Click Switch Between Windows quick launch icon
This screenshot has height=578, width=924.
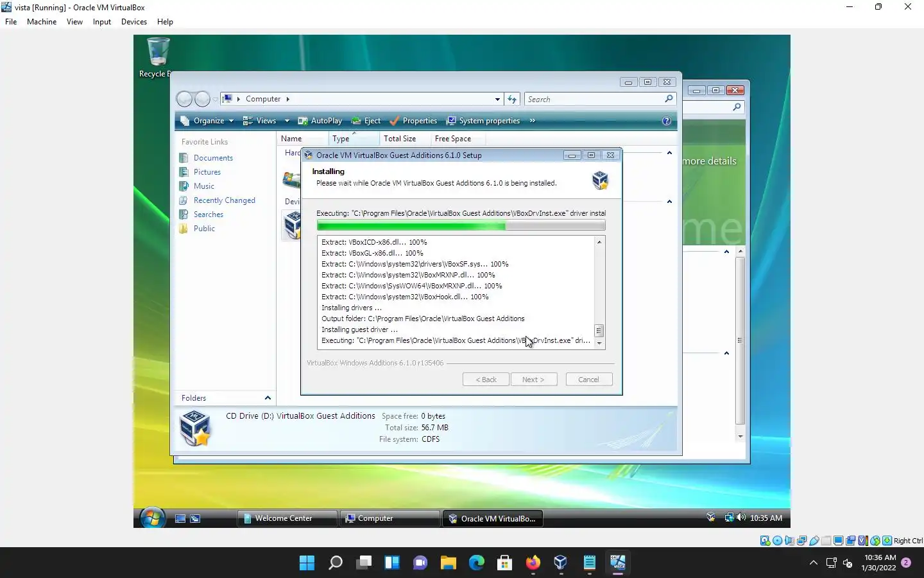(195, 518)
